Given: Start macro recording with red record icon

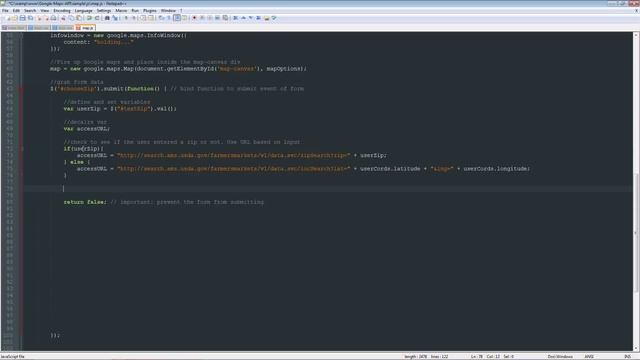Looking at the screenshot, I should [x=194, y=18].
